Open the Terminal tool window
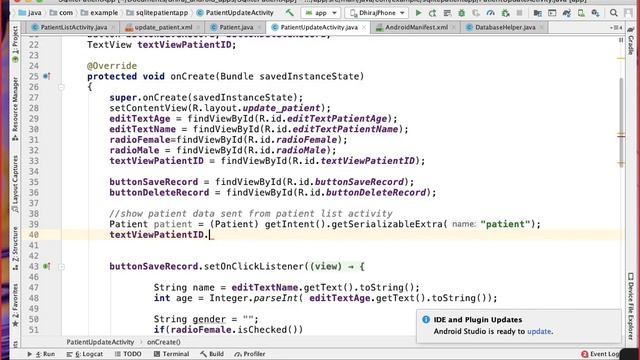 pyautogui.click(x=171, y=354)
